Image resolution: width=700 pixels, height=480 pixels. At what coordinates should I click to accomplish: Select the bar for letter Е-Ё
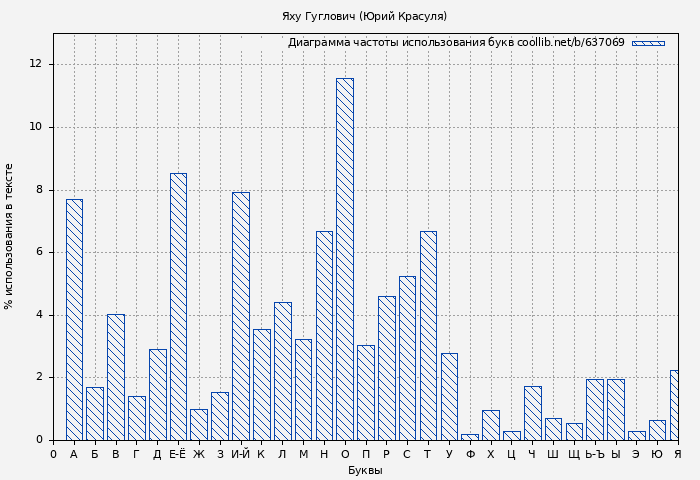pos(178,307)
